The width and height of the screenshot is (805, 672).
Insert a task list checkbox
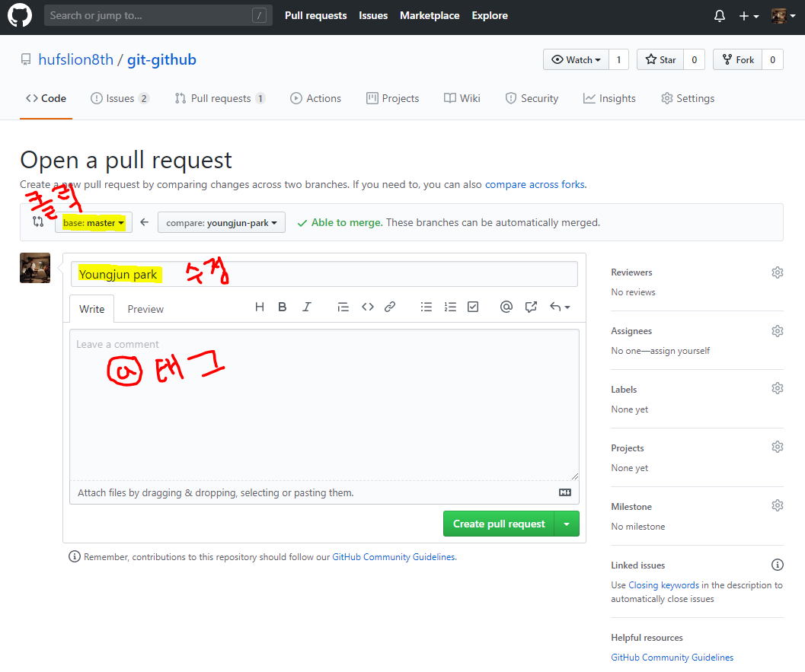[x=473, y=307]
